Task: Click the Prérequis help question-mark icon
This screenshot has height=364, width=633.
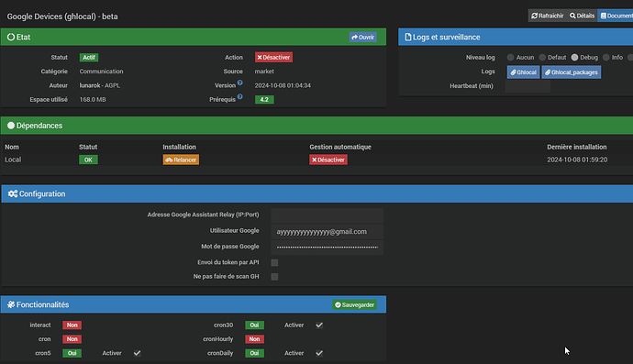Action: (x=239, y=97)
